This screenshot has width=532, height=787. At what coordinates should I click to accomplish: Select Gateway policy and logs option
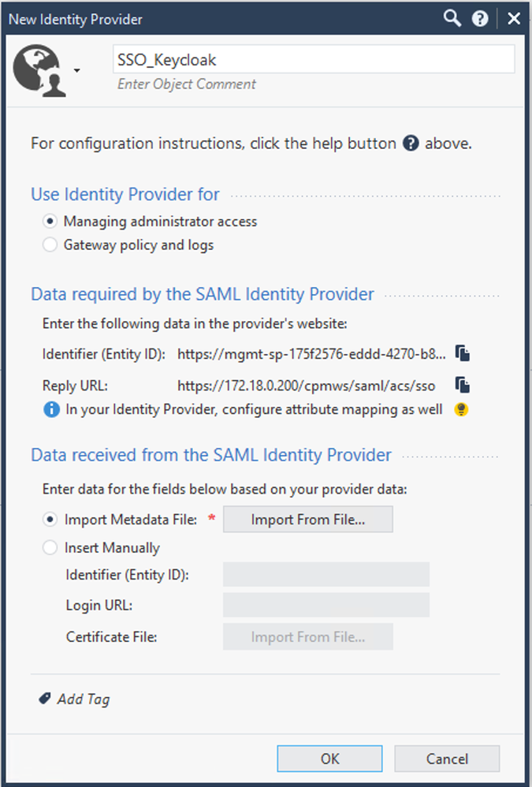click(x=51, y=245)
